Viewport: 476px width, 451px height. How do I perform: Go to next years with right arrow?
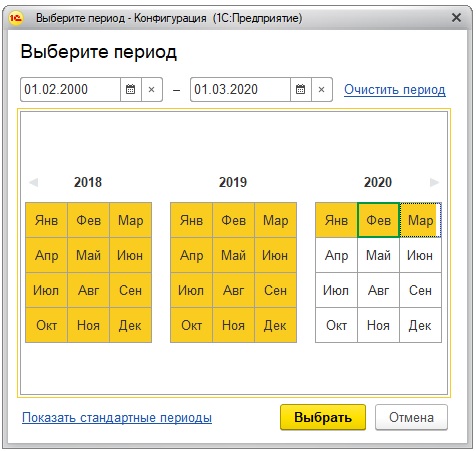click(434, 182)
